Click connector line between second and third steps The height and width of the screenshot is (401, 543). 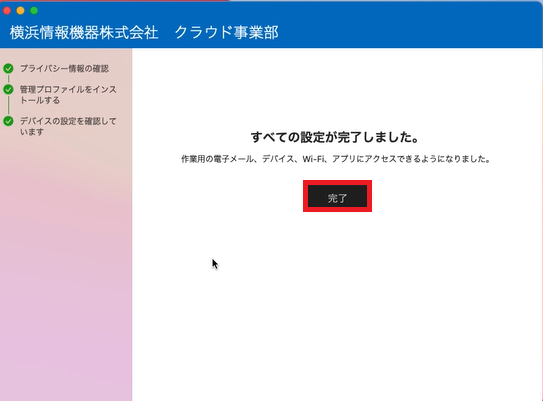click(8, 106)
